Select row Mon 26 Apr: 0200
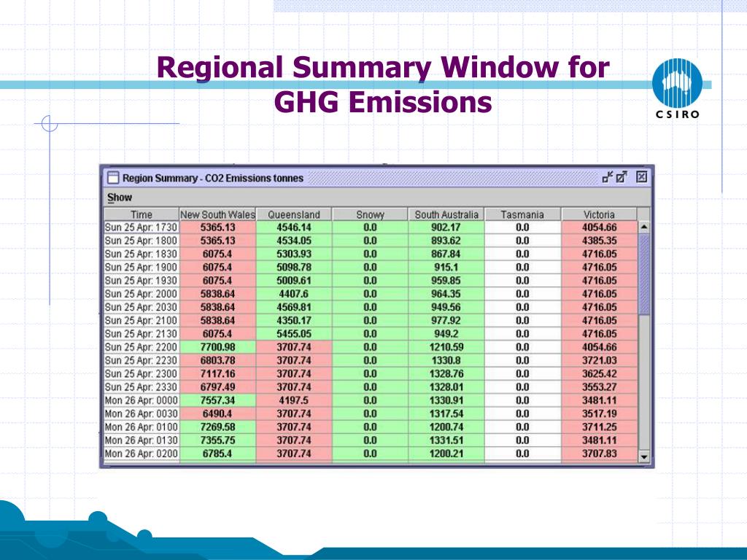Image resolution: width=747 pixels, height=560 pixels. pos(371,454)
